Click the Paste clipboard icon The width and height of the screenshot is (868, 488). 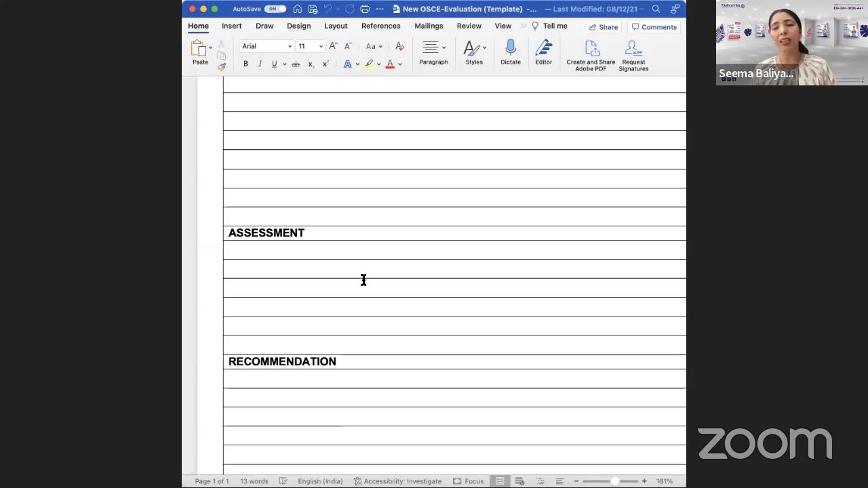199,48
